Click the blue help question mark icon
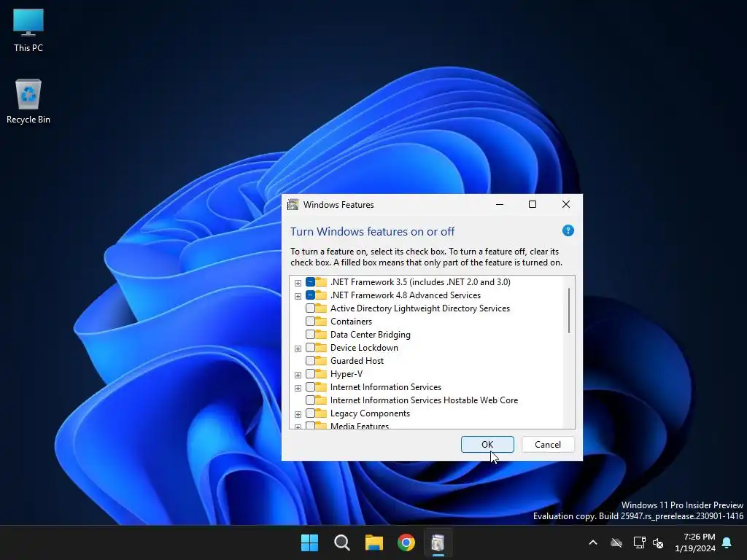This screenshot has height=560, width=747. tap(568, 231)
